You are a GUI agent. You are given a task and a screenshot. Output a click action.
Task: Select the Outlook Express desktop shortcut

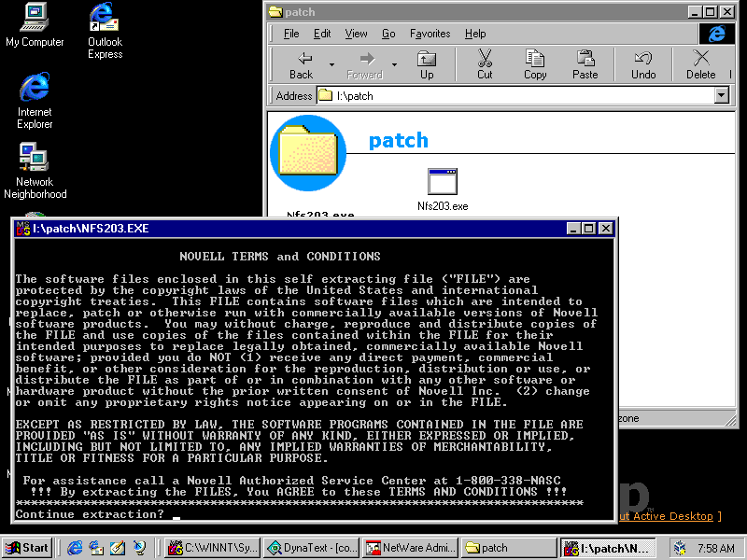(105, 31)
